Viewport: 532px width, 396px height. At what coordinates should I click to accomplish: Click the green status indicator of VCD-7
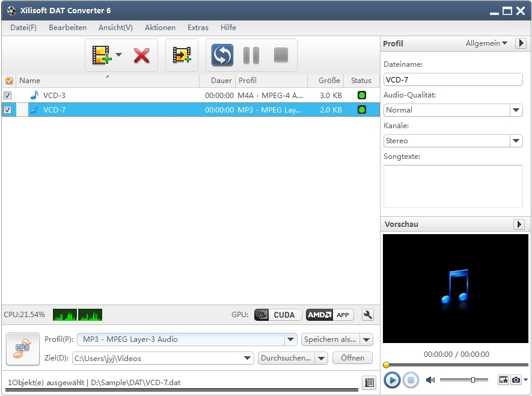click(362, 110)
